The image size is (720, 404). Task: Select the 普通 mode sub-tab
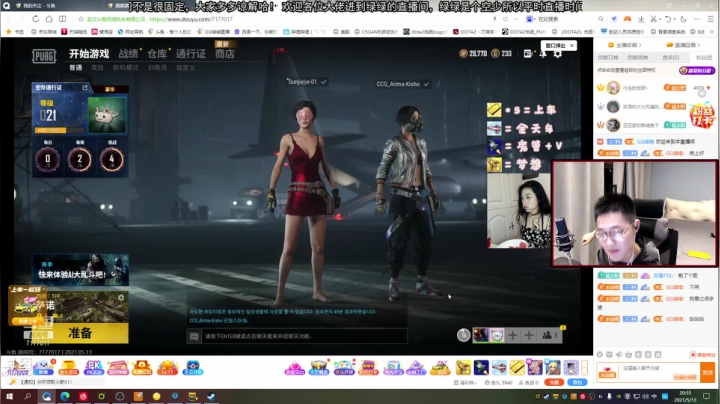(76, 68)
